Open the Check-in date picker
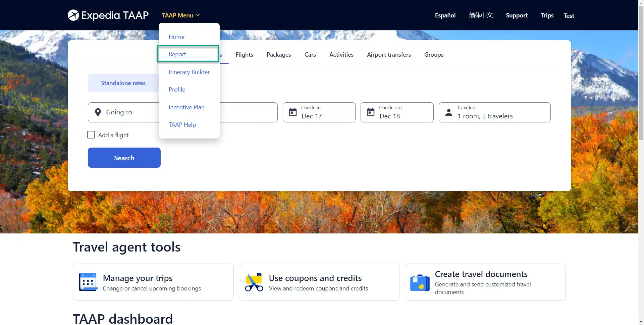 pyautogui.click(x=319, y=112)
